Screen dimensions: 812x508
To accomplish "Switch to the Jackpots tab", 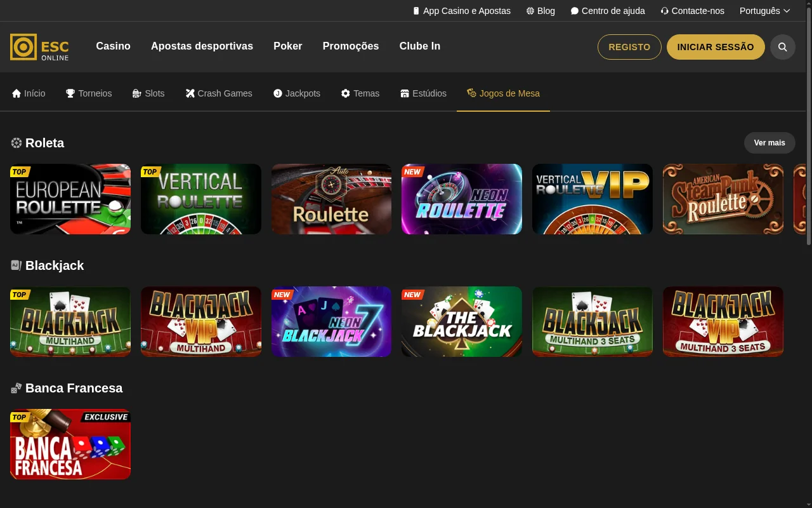I will 297,93.
